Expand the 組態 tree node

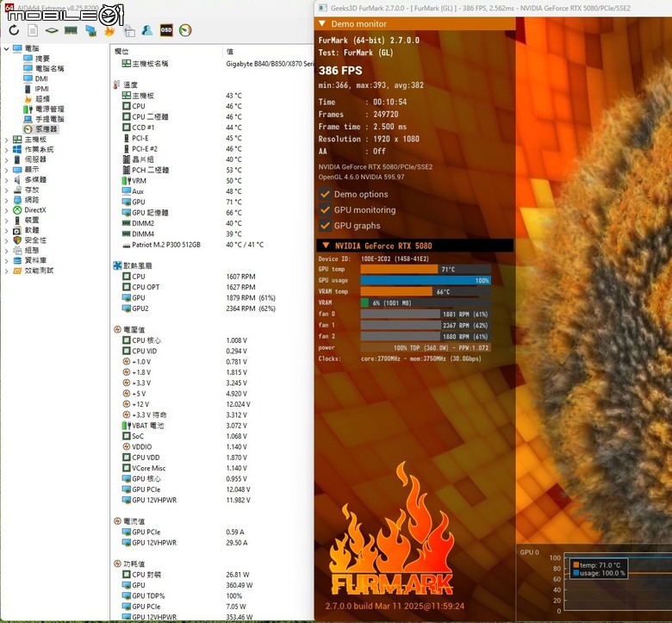[x=6, y=251]
